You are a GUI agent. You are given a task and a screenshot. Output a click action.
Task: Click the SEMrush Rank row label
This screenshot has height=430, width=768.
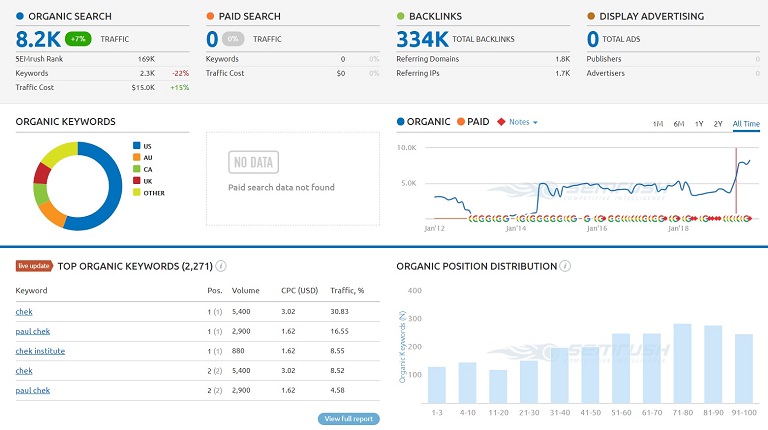click(x=39, y=59)
